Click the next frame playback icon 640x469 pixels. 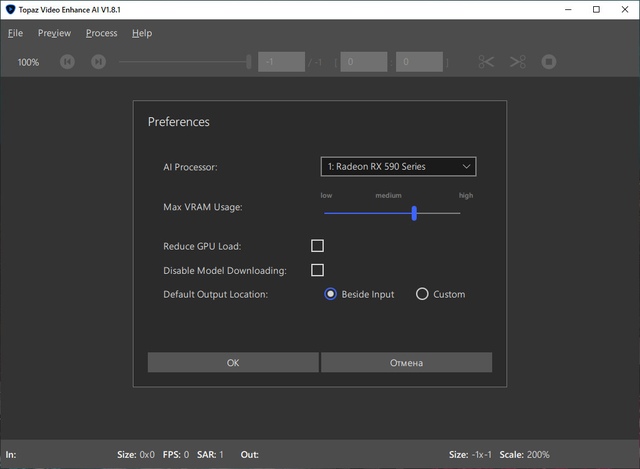[x=98, y=62]
